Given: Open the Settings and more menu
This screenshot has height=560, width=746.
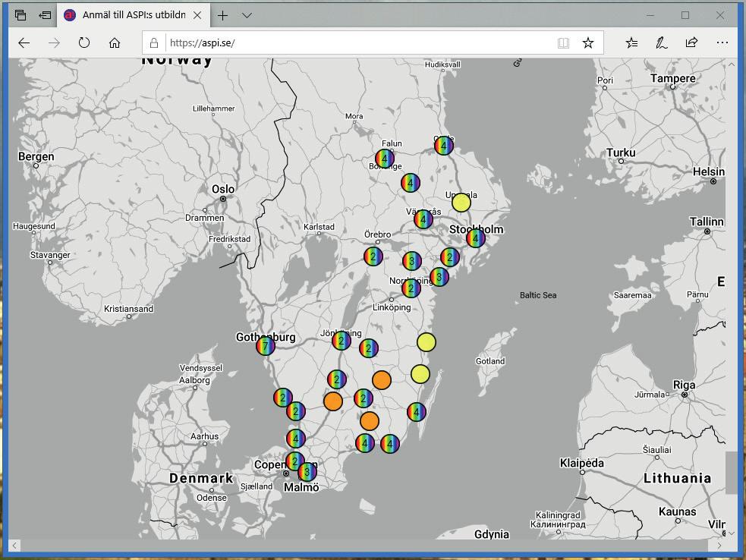Looking at the screenshot, I should (x=722, y=42).
